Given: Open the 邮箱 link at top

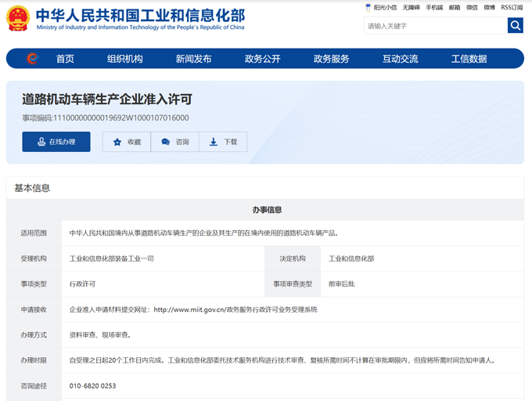Looking at the screenshot, I should point(455,8).
